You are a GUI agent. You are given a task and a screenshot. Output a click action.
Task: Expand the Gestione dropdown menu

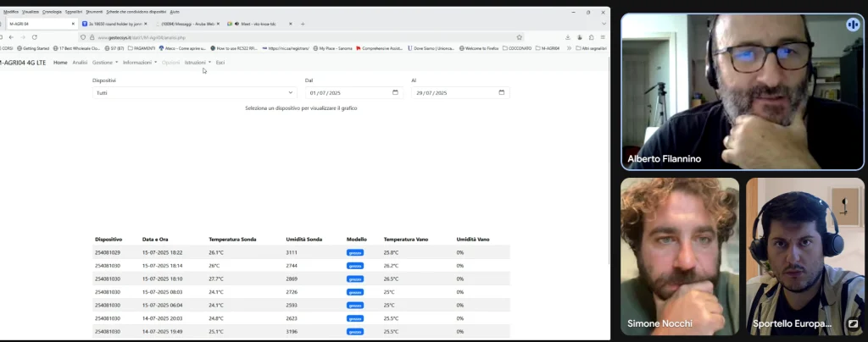(x=104, y=63)
